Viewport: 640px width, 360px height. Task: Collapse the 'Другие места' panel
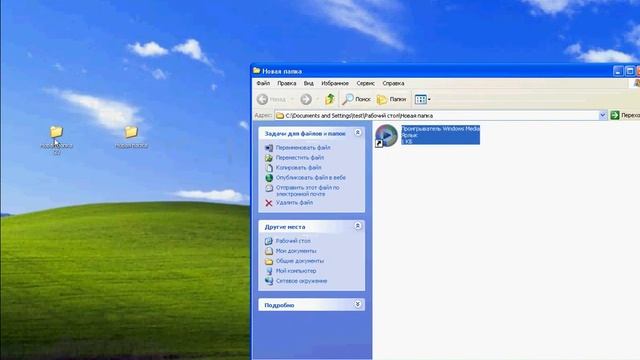(x=358, y=226)
